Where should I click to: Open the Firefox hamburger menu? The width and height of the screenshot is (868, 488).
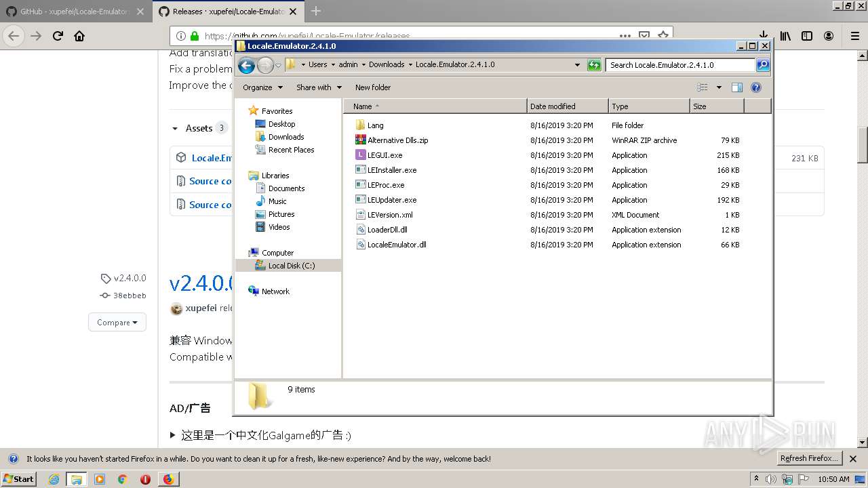[x=854, y=36]
